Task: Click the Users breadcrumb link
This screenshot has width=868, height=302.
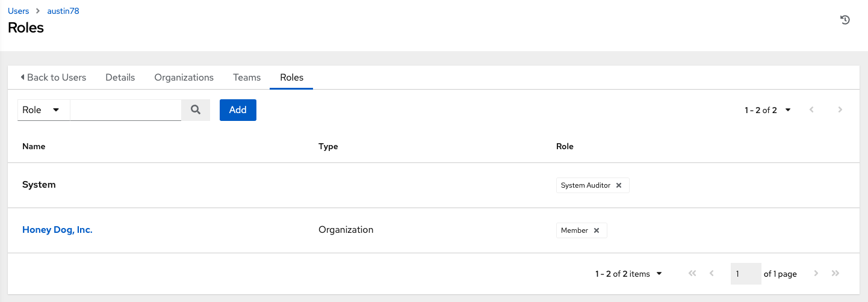Action: pyautogui.click(x=18, y=11)
